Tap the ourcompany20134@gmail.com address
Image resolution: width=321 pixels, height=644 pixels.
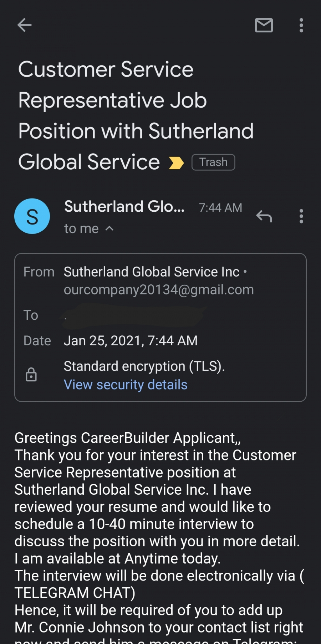[x=159, y=290]
